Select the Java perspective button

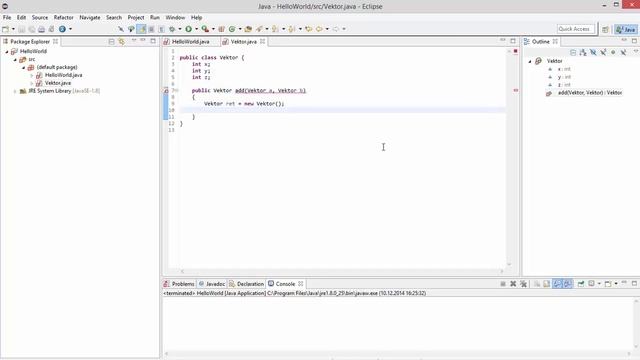click(626, 29)
